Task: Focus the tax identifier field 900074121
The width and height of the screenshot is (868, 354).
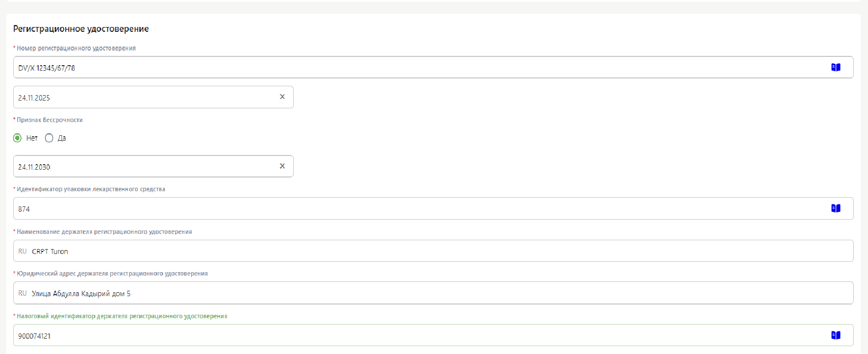Action: point(392,336)
